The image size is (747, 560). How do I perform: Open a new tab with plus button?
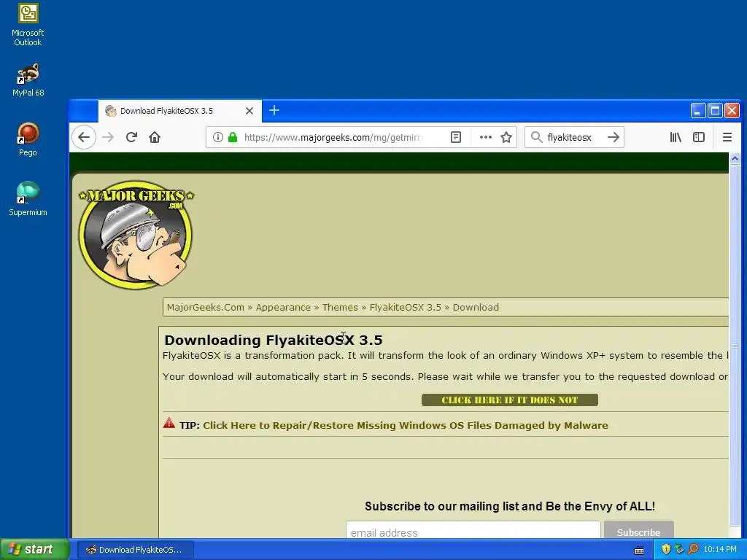coord(274,111)
